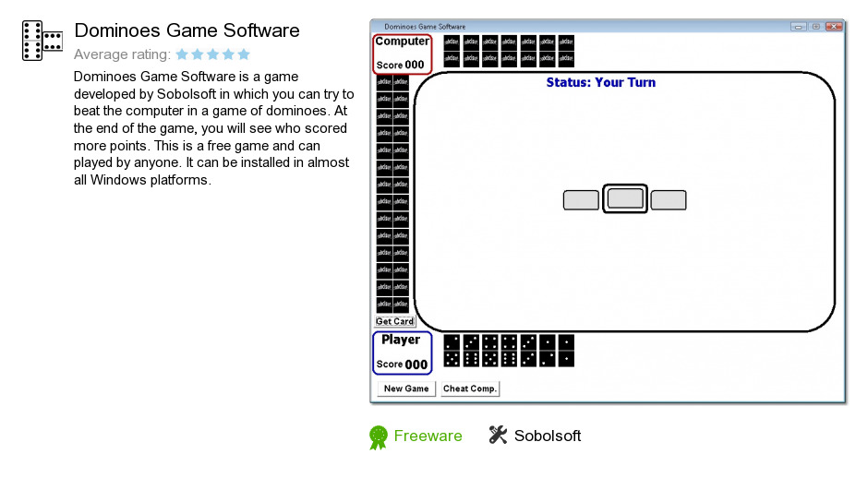This screenshot has height=478, width=868.
Task: Select the center outlined placement slot on board
Action: point(625,198)
